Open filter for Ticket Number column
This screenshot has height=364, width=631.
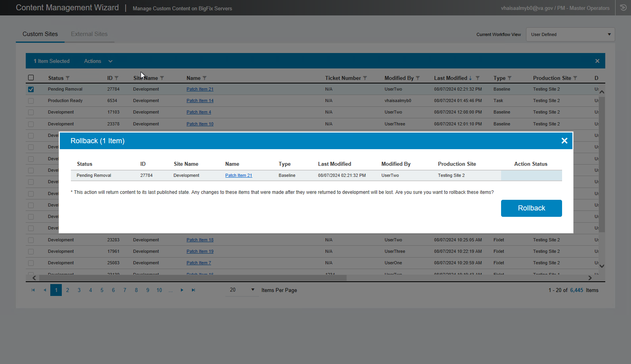(365, 78)
